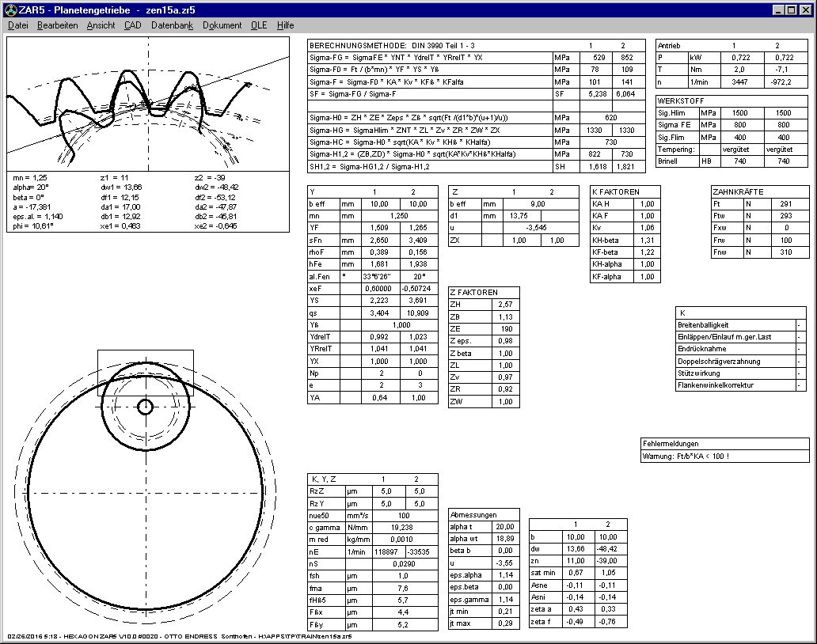
Task: Open the CAD menu
Action: pyautogui.click(x=132, y=25)
